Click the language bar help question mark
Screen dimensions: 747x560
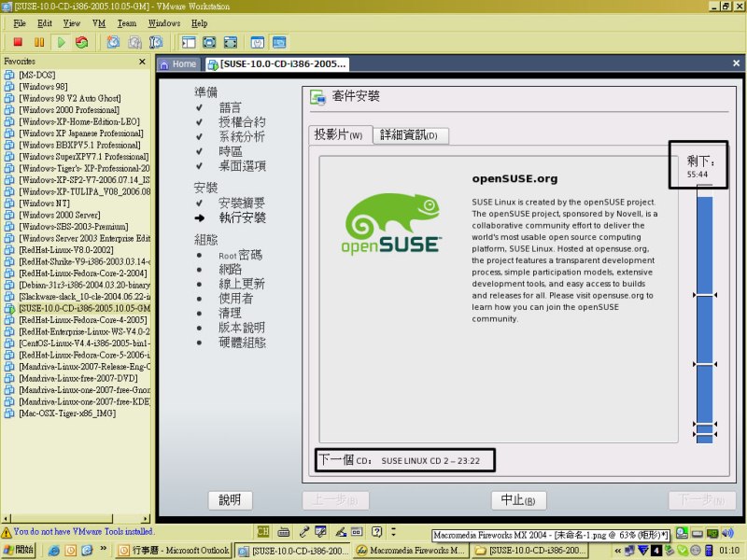point(376,531)
